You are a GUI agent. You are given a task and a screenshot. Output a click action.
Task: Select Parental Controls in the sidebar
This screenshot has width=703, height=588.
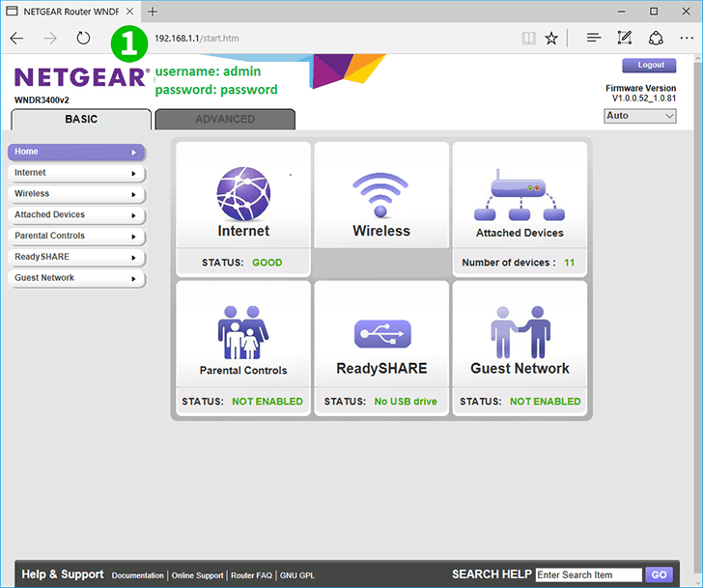coord(76,237)
